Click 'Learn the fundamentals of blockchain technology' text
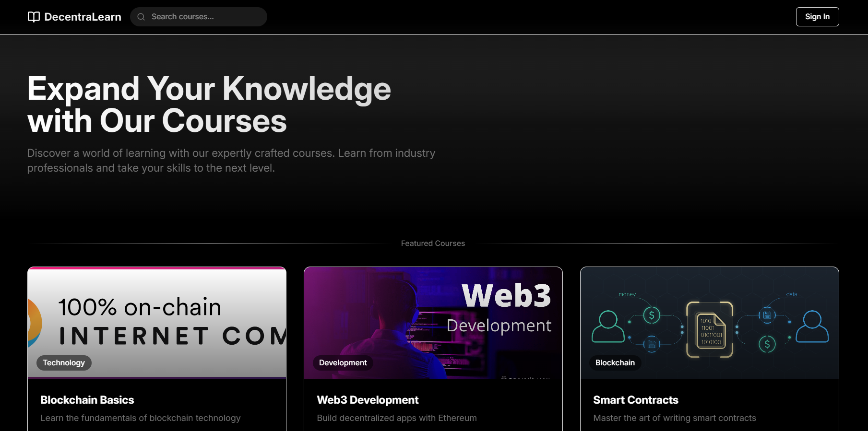This screenshot has width=868, height=431. click(x=141, y=418)
